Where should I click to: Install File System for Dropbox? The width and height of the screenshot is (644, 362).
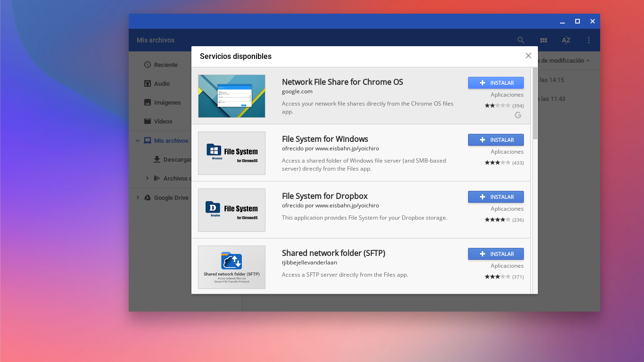(495, 197)
